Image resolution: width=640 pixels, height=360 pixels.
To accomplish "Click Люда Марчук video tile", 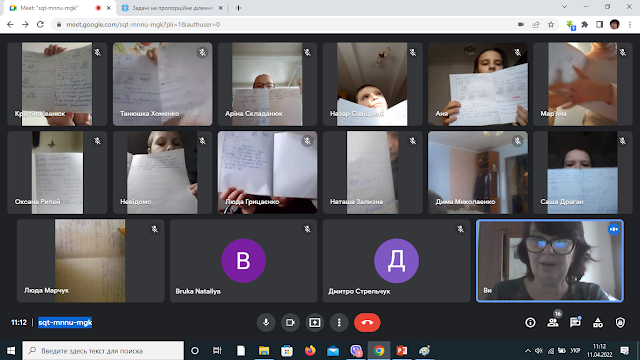I will 91,261.
